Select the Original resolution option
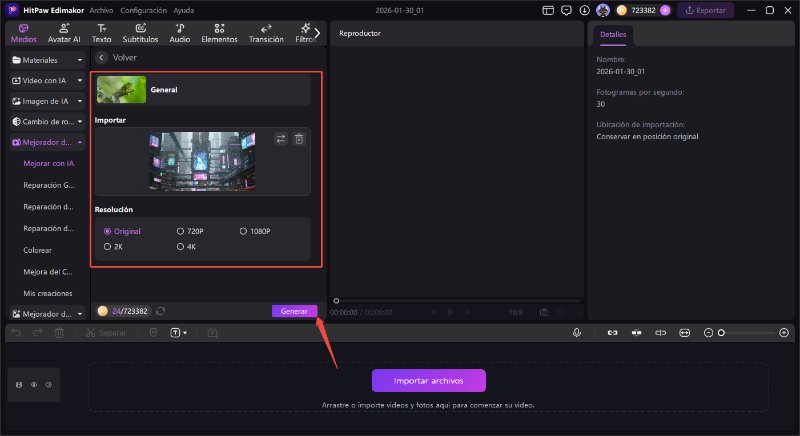The width and height of the screenshot is (800, 436). pos(122,231)
